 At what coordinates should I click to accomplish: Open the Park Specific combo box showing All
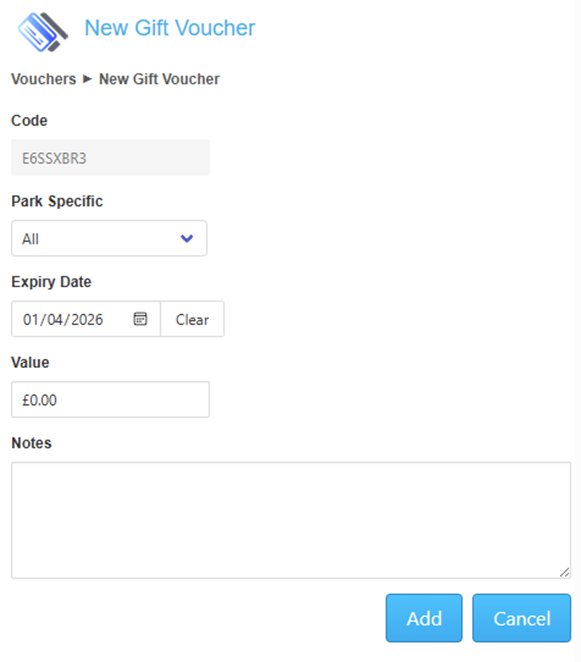109,238
